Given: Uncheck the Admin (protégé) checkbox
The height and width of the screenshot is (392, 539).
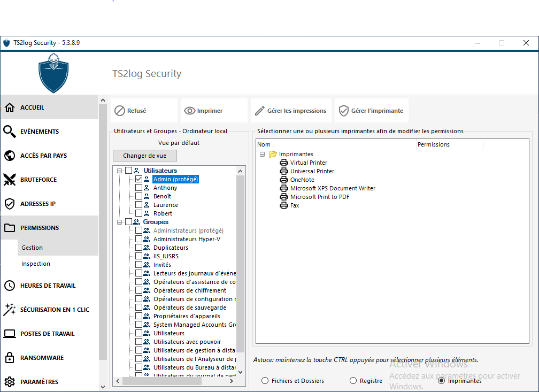Looking at the screenshot, I should point(138,179).
